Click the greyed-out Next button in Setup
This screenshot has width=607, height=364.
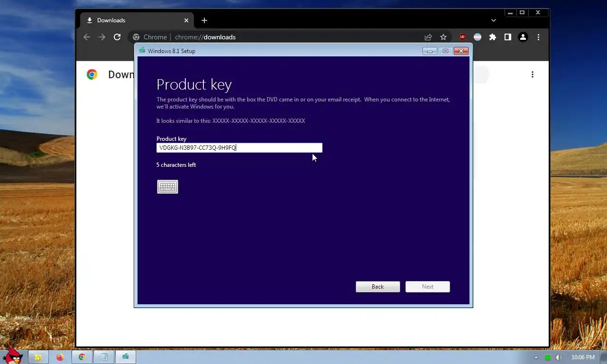[428, 287]
